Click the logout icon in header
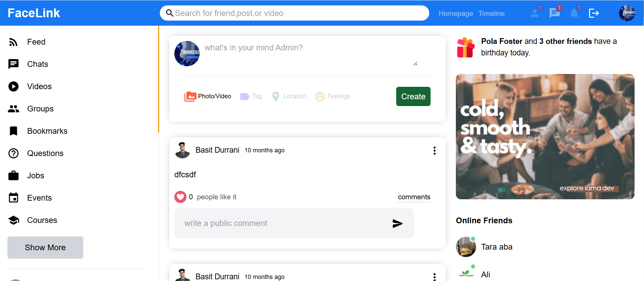This screenshot has width=644, height=281. pyautogui.click(x=594, y=13)
